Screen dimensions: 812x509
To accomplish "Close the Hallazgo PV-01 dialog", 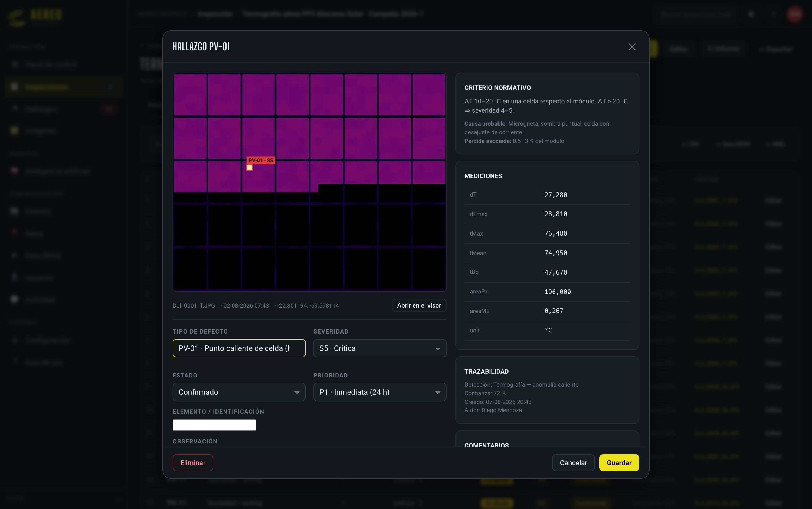I will 632,47.
